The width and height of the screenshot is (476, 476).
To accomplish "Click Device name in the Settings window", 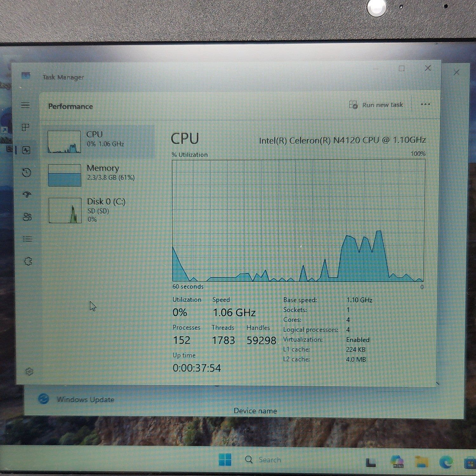I will pyautogui.click(x=255, y=411).
